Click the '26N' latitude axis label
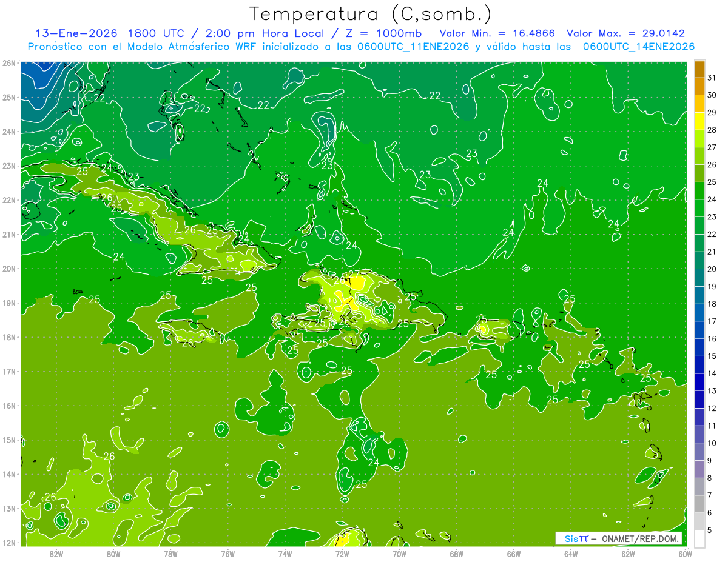The width and height of the screenshot is (728, 562). coord(8,63)
